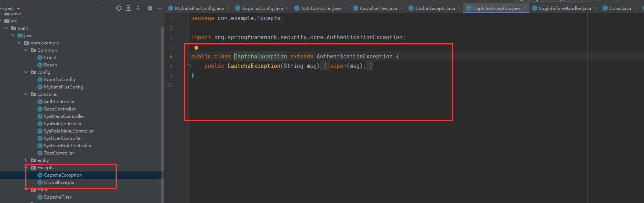
Task: Collapse the Excepts package
Action: point(26,168)
